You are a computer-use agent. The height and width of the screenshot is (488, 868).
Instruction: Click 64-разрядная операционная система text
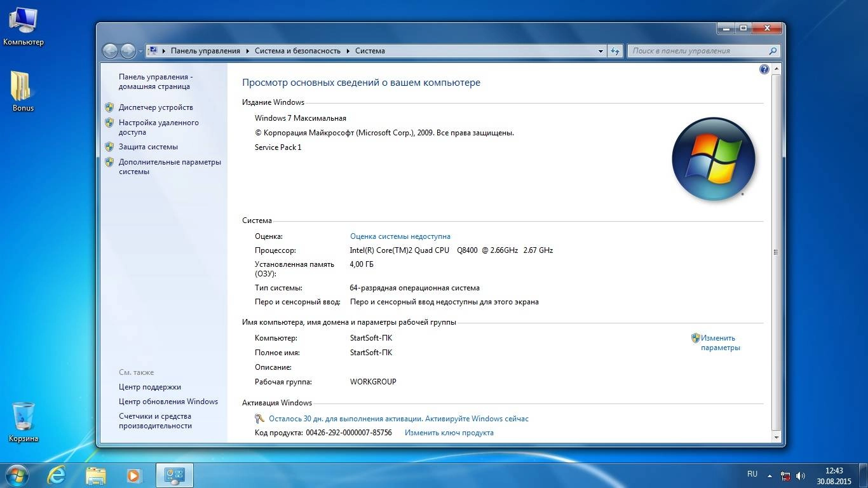pos(415,288)
